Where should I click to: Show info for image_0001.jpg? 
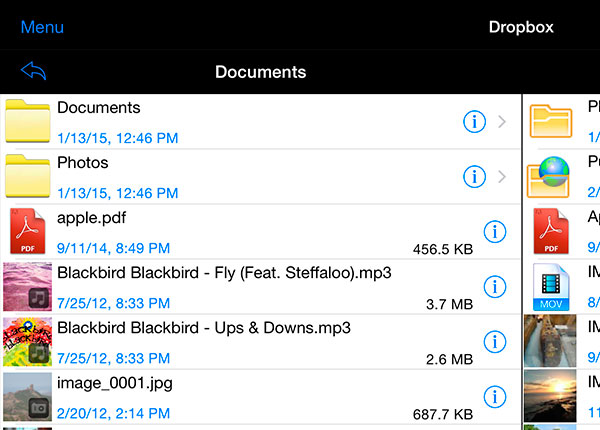pyautogui.click(x=493, y=397)
